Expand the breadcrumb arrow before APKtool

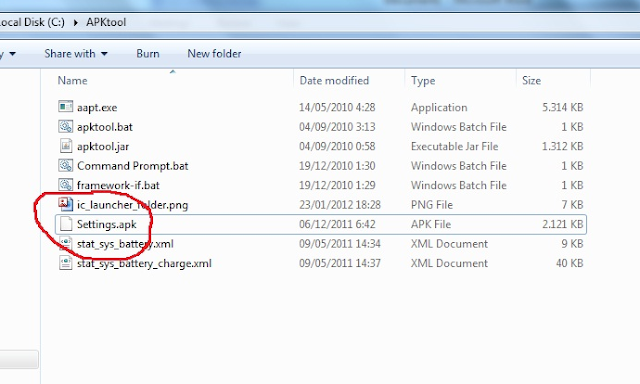coord(76,22)
